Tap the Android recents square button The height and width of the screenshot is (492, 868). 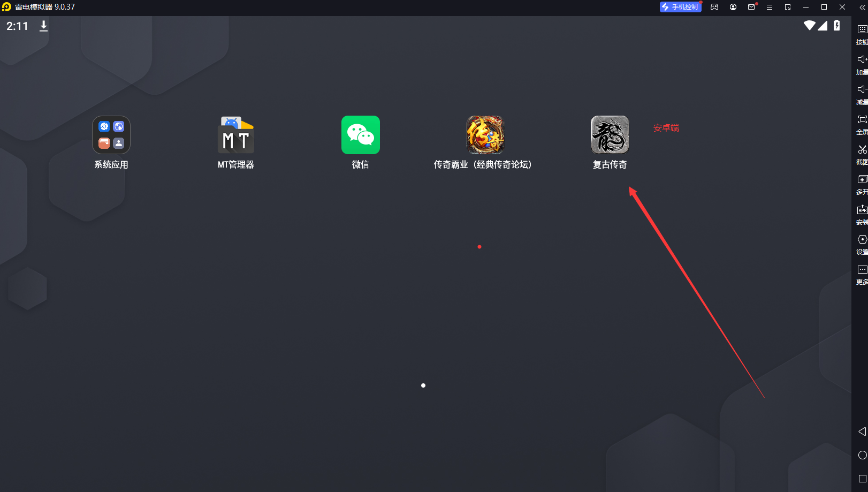(x=862, y=479)
